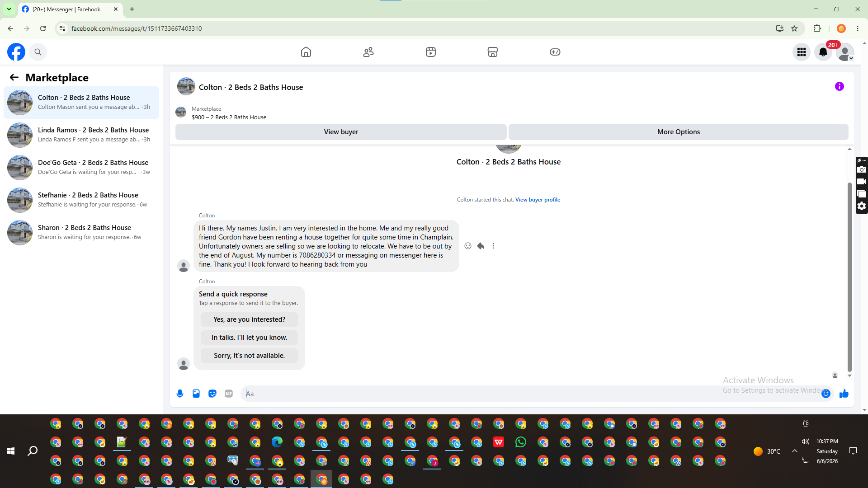Image resolution: width=868 pixels, height=488 pixels.
Task: Open the Windows Start menu
Action: click(11, 451)
